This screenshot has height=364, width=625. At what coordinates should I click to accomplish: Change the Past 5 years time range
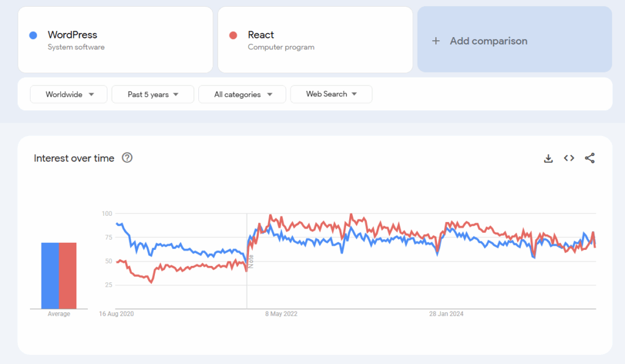153,95
